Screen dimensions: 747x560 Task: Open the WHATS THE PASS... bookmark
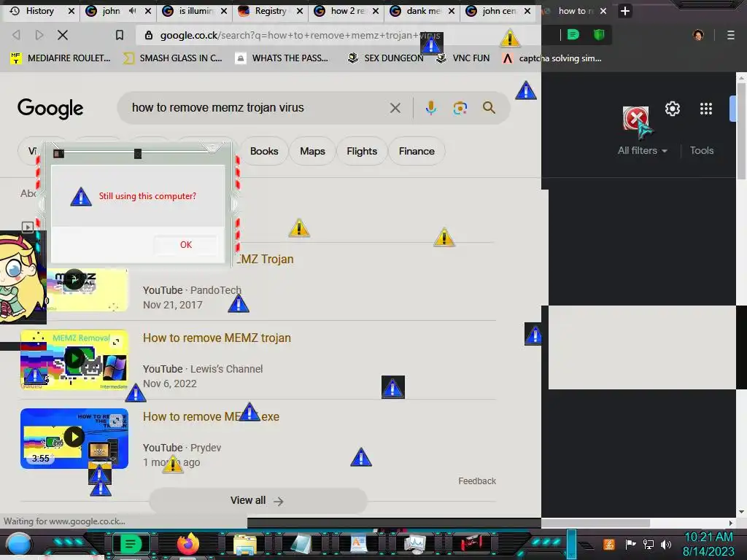click(282, 58)
